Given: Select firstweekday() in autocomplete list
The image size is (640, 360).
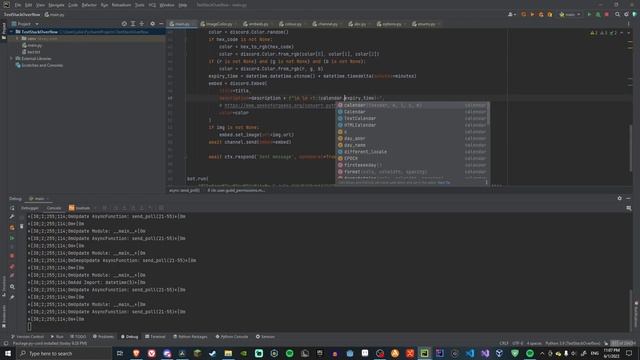Looking at the screenshot, I should pyautogui.click(x=412, y=165).
